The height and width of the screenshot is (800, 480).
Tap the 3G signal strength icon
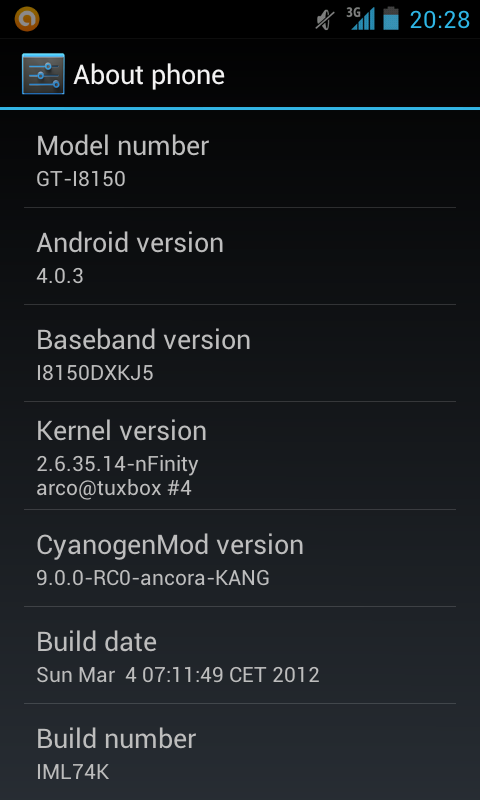(360, 19)
